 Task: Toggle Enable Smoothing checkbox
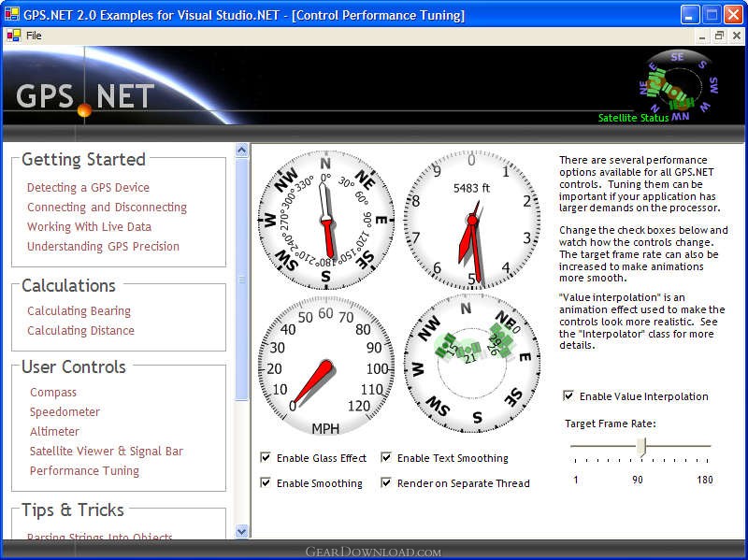(x=266, y=482)
